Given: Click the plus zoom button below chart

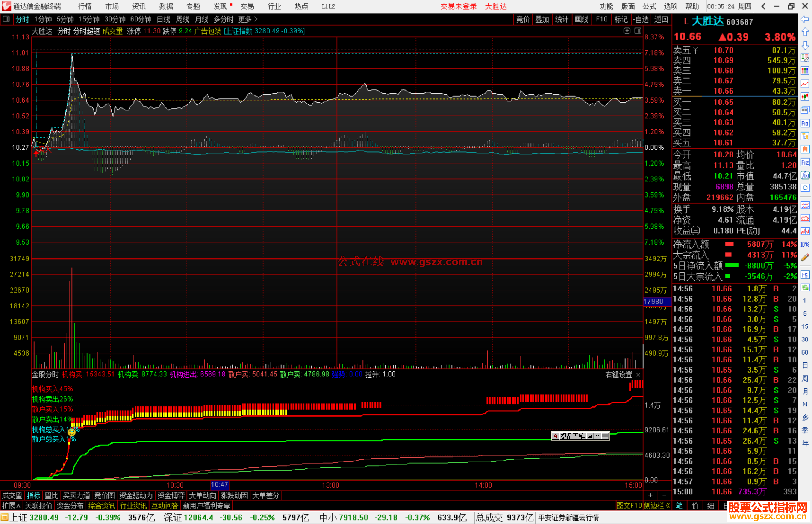Looking at the screenshot, I should click(x=650, y=495).
